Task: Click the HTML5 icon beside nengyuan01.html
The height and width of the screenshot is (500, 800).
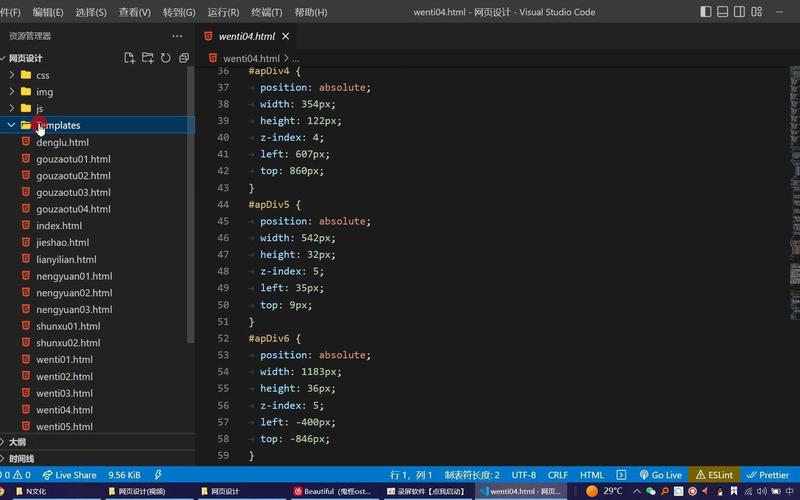Action: (26, 276)
